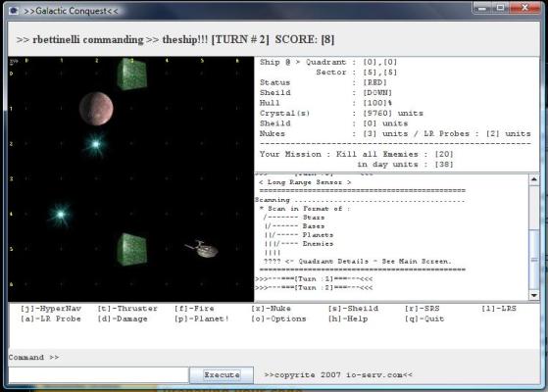
Task: Click the Galactic Conquest window title icon
Action: click(14, 11)
